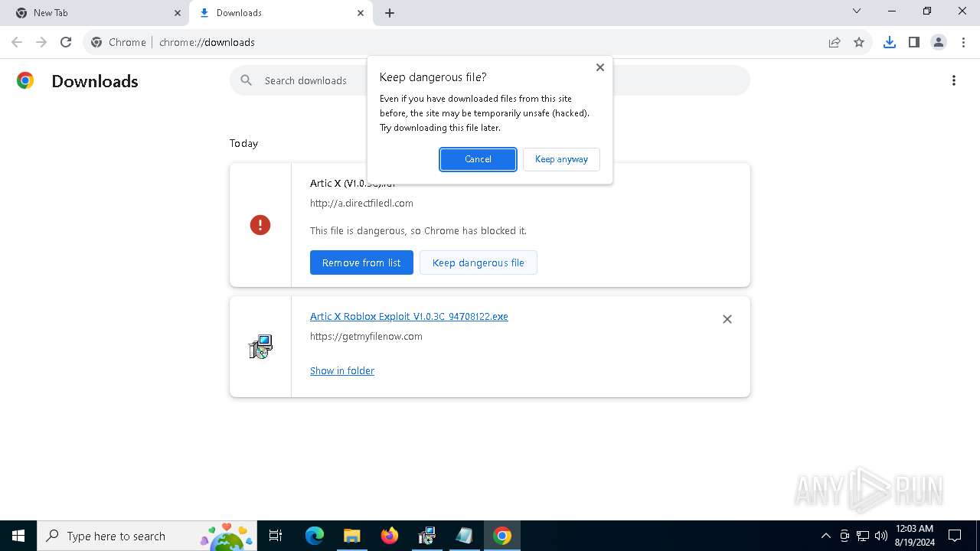Open Artic X Roblox Exploit exe link
Screen dimensions: 980x551
[x=409, y=316]
